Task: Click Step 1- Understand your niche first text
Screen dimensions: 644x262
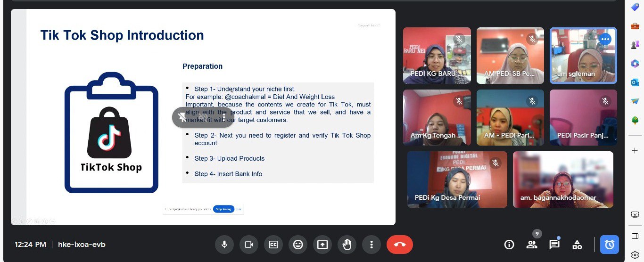Action: (x=245, y=89)
